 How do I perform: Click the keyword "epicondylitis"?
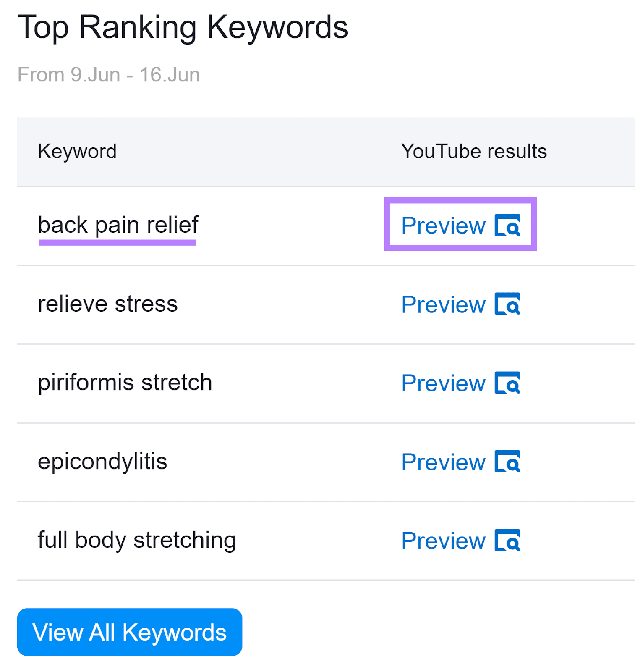(102, 461)
